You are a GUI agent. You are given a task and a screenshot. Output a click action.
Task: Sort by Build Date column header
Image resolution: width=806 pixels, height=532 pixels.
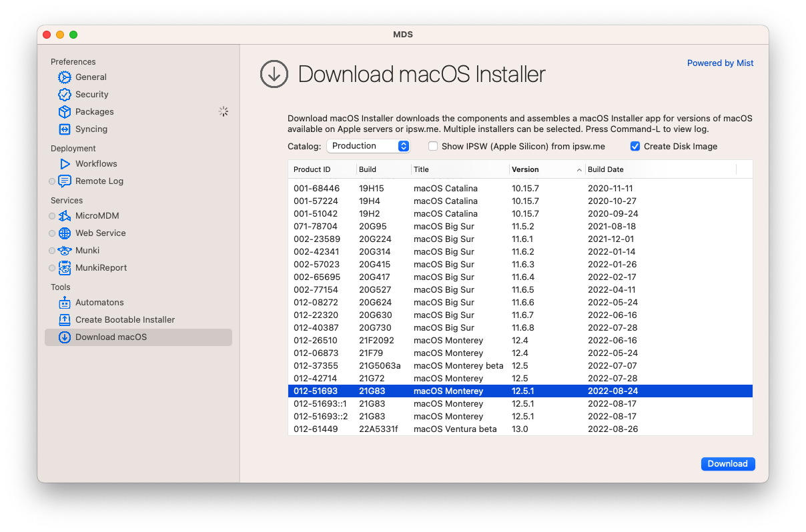[x=661, y=169]
